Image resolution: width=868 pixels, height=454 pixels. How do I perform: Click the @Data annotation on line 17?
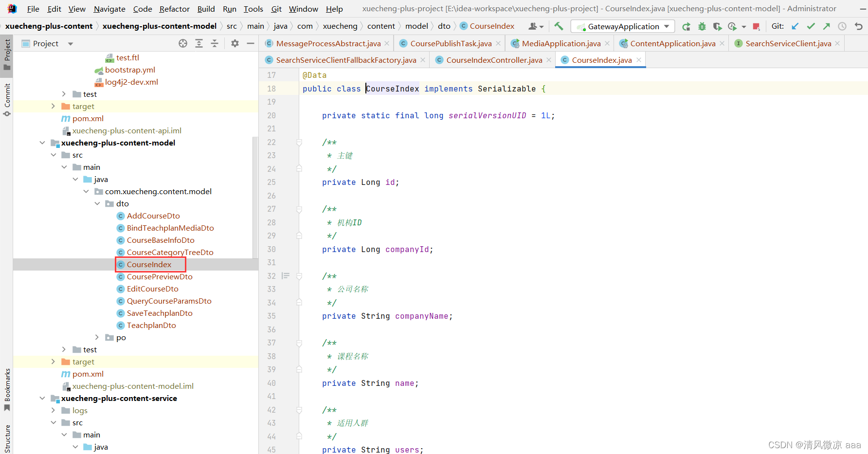pyautogui.click(x=314, y=75)
